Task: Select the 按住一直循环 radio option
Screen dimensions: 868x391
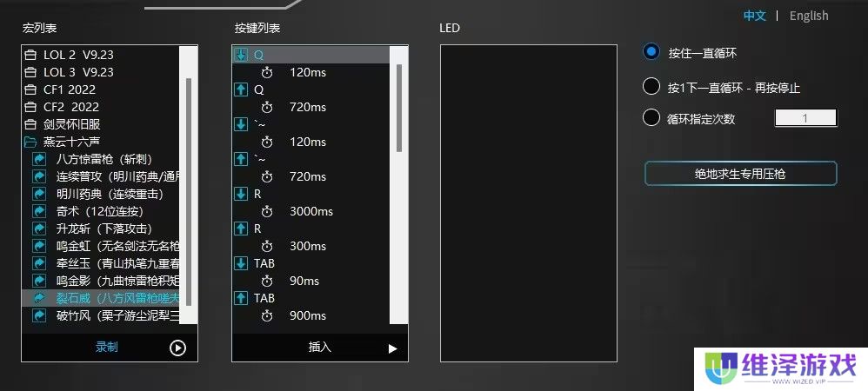Action: tap(651, 52)
